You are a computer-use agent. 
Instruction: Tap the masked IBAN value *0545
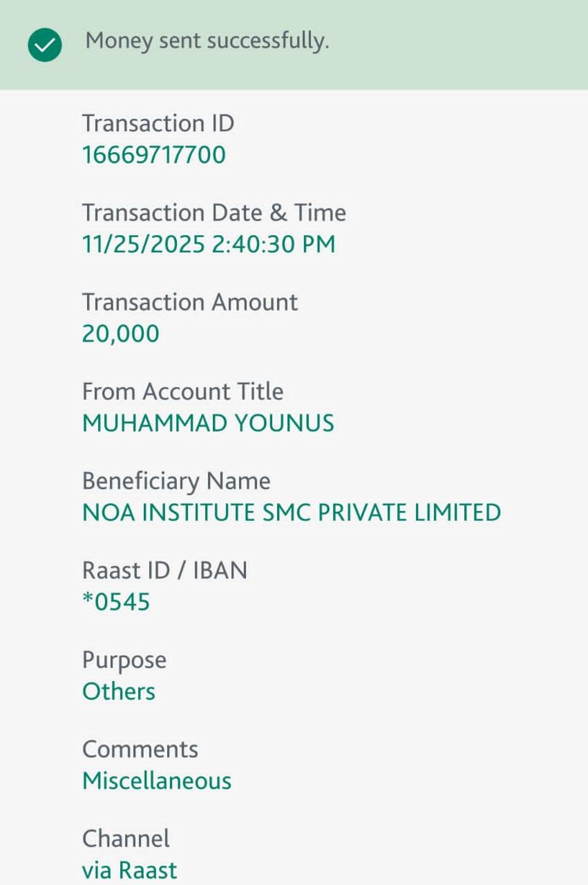115,602
